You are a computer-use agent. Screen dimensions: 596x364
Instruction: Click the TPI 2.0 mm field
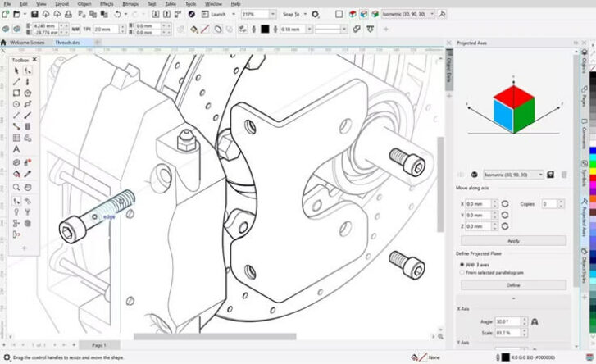pos(106,29)
